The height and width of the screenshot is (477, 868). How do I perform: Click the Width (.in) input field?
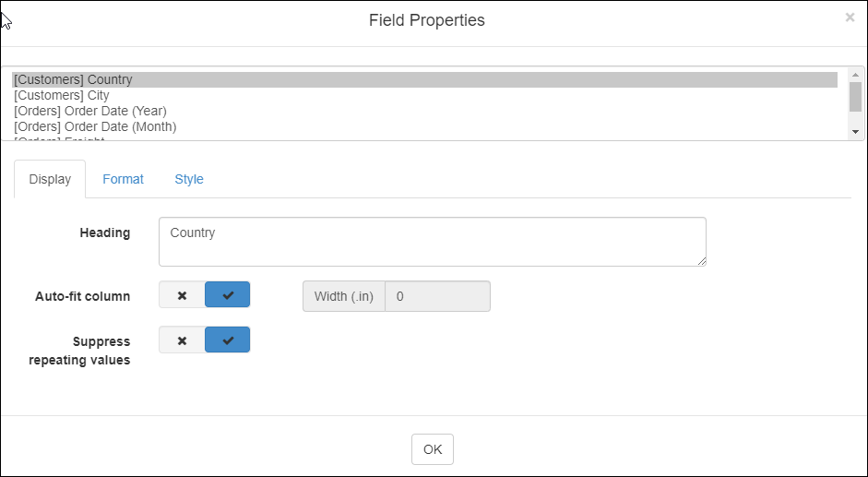[437, 296]
